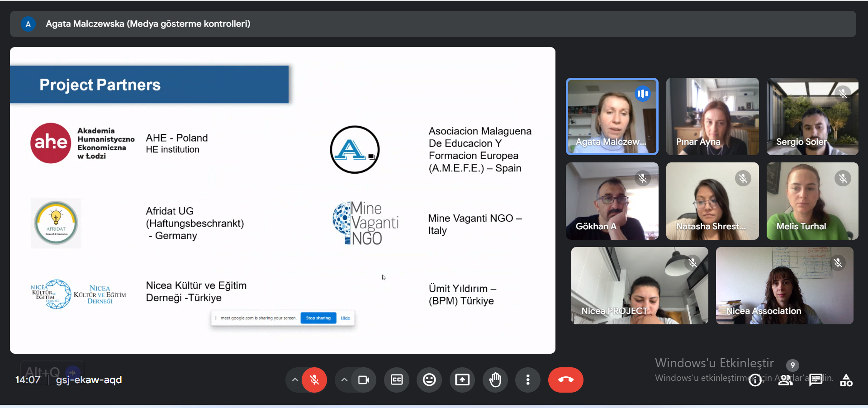Raise hand using the hand icon
The height and width of the screenshot is (408, 868).
495,380
